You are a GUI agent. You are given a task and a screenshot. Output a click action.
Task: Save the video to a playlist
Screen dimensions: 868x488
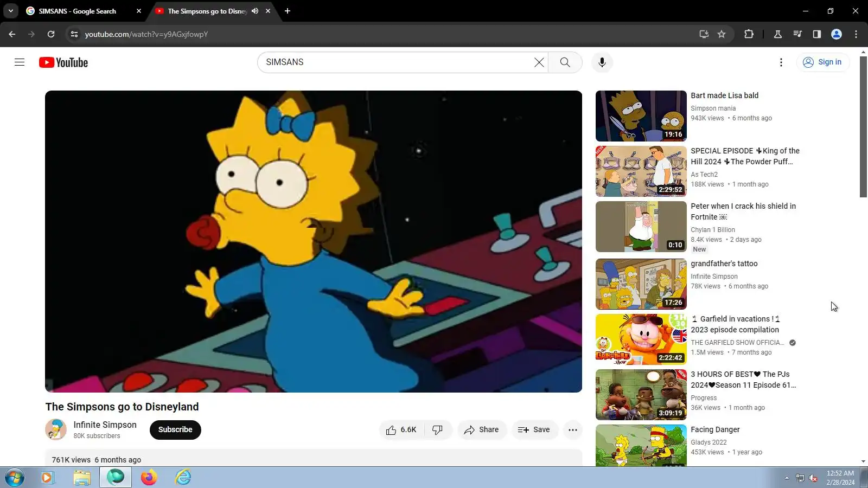coord(534,430)
